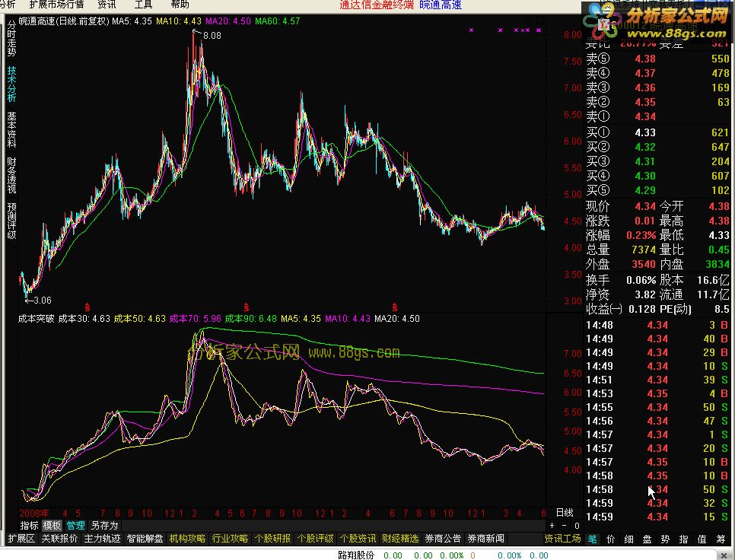Screen dimensions: 735x560
Task: Click the 资讯工场 link
Action: [x=562, y=539]
